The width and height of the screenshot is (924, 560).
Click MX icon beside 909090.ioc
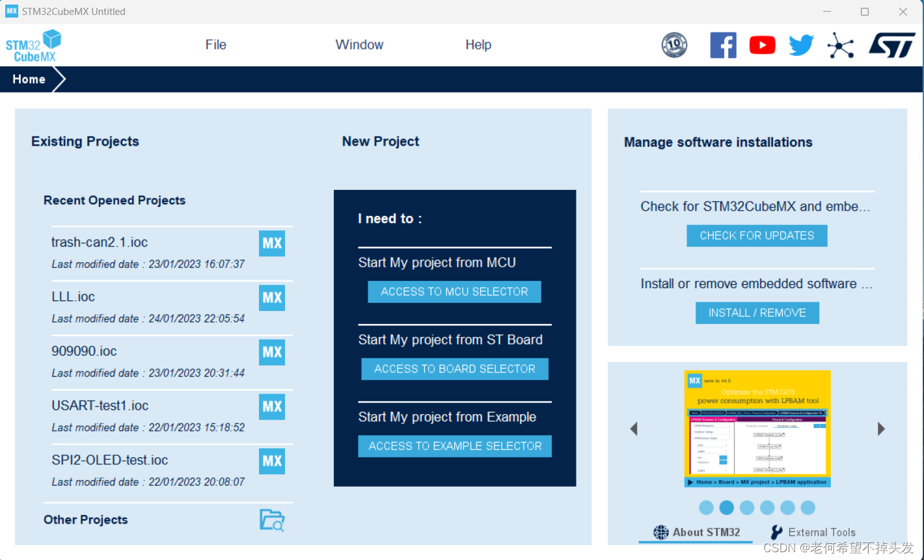pos(272,352)
